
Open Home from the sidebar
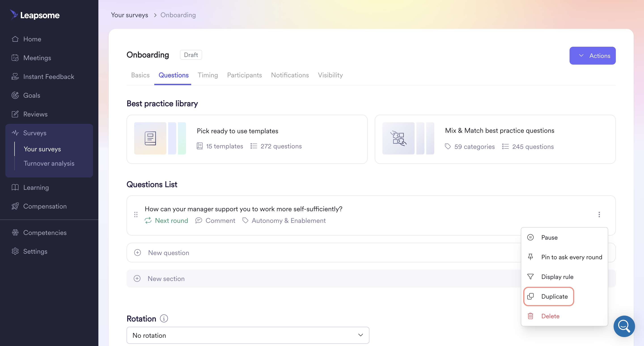[x=32, y=39]
